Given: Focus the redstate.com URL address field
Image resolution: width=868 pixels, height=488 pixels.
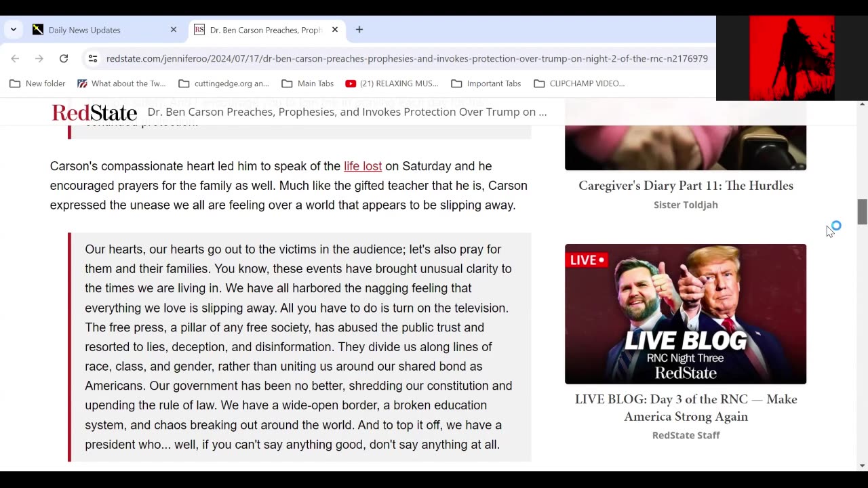Looking at the screenshot, I should point(407,59).
